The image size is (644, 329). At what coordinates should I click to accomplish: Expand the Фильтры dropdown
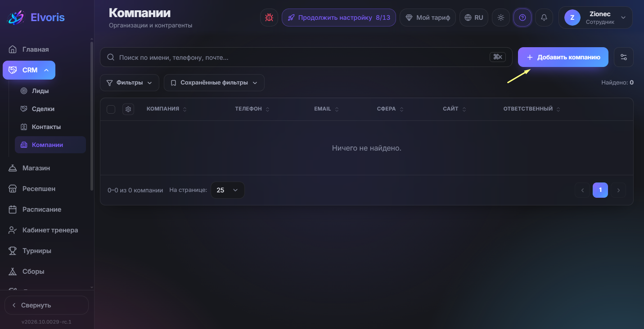click(x=130, y=83)
